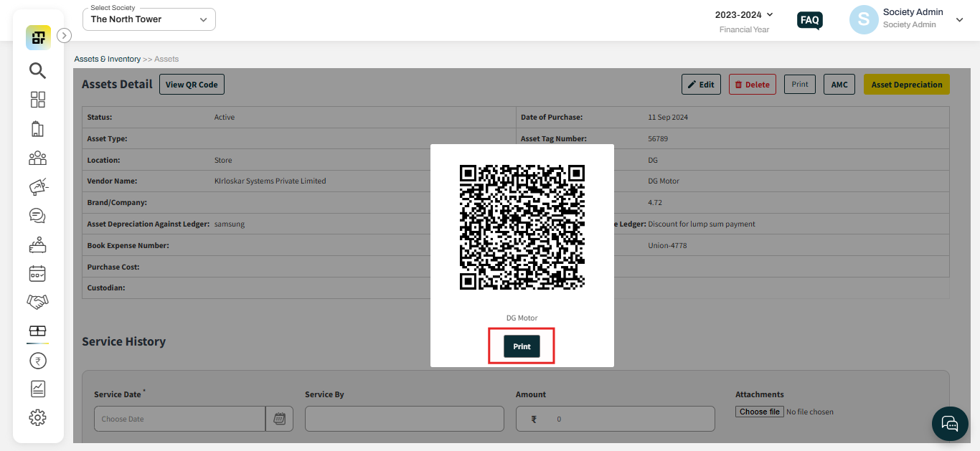Screen dimensions: 980x451
Task: Click the Assets & Inventory breadcrumb link
Action: 108,59
